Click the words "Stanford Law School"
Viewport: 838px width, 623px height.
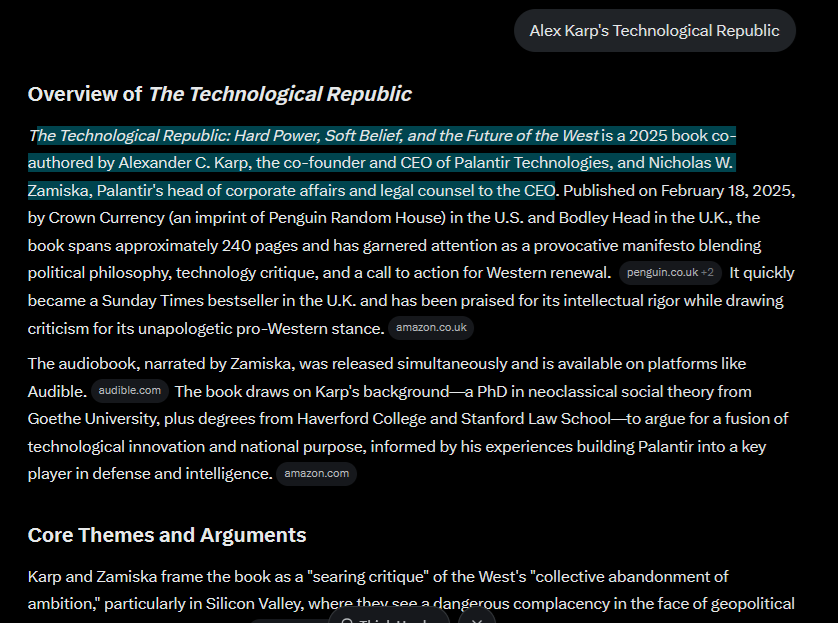[536, 419]
